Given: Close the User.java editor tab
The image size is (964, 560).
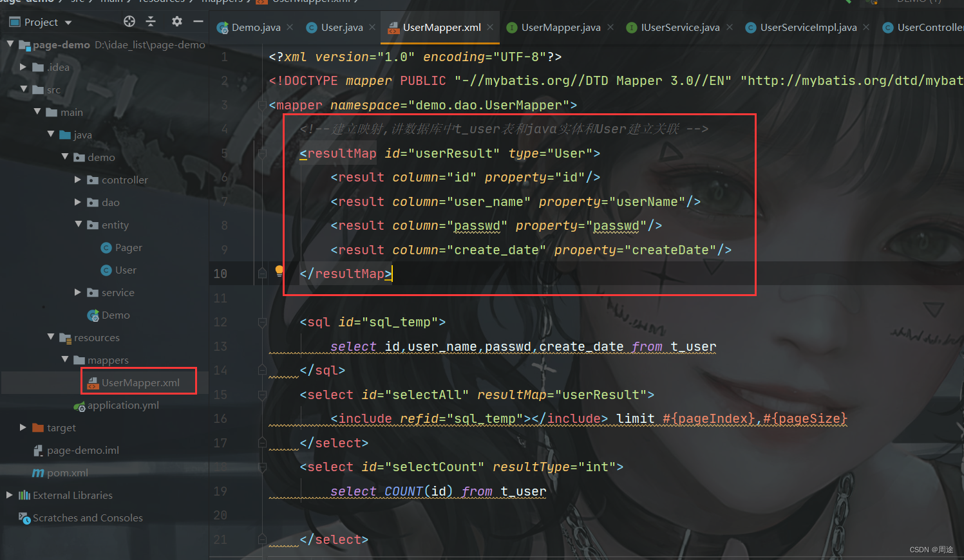Looking at the screenshot, I should tap(372, 27).
